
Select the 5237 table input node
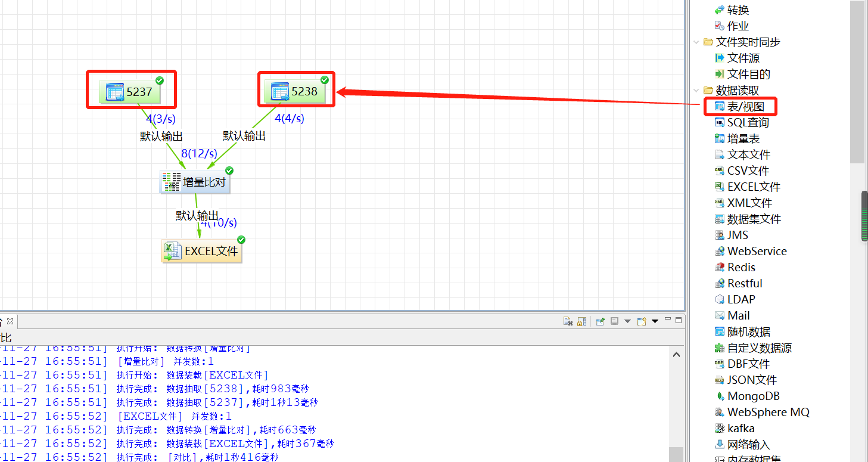130,92
